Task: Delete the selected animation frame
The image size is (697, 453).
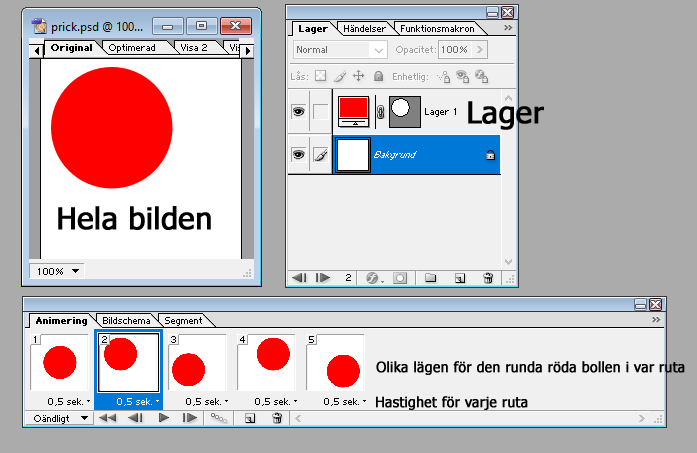Action: pyautogui.click(x=277, y=418)
